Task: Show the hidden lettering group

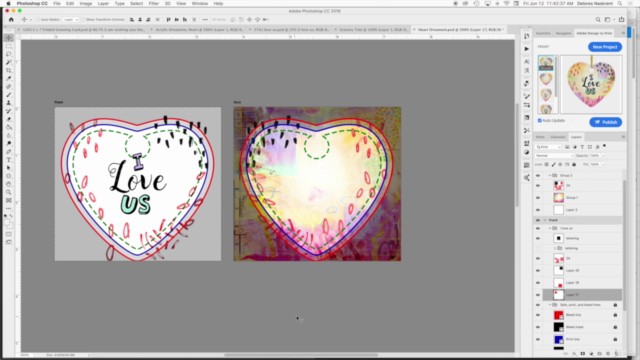Action: click(x=538, y=248)
